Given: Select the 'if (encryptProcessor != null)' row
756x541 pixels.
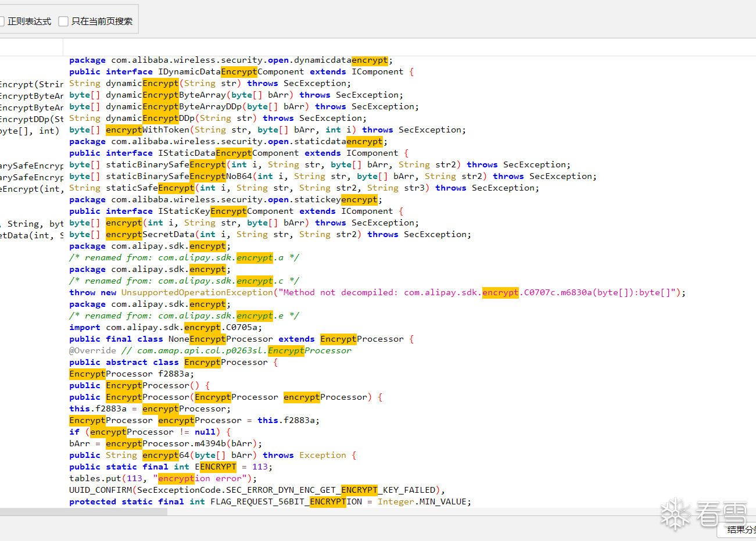Looking at the screenshot, I should click(x=150, y=432).
